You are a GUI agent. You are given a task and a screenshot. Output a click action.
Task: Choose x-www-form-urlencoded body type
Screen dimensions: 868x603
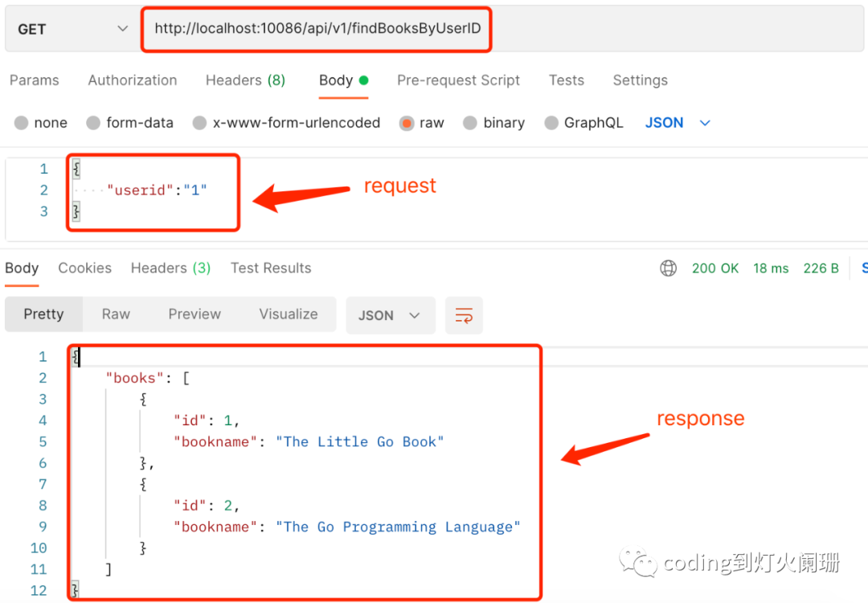(x=286, y=122)
